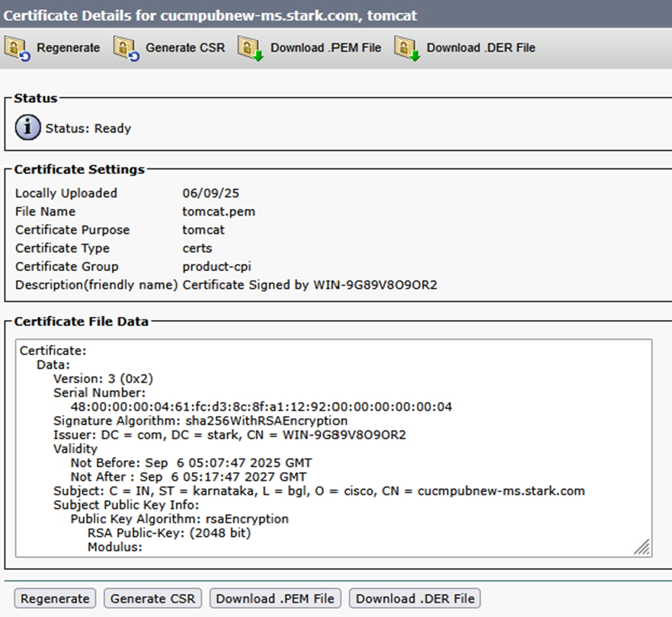Screen dimensions: 672x617
Task: Click the Public Key Algorithm: rsaEncryption line
Action: click(x=180, y=519)
